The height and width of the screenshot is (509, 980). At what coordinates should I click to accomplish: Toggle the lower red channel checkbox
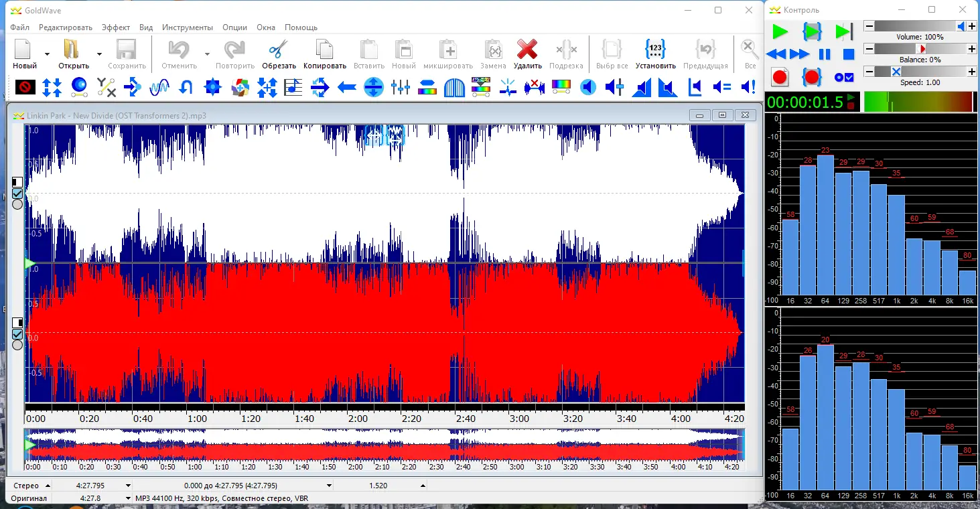coord(17,334)
